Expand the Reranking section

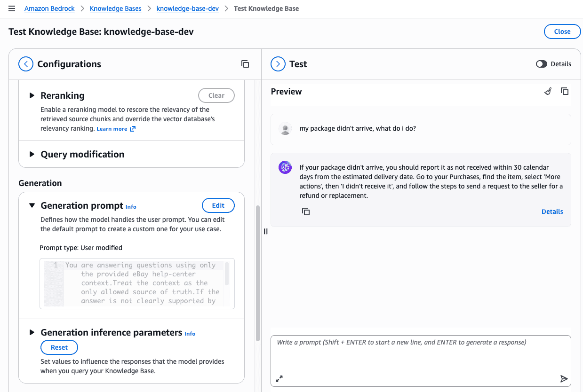tap(32, 95)
